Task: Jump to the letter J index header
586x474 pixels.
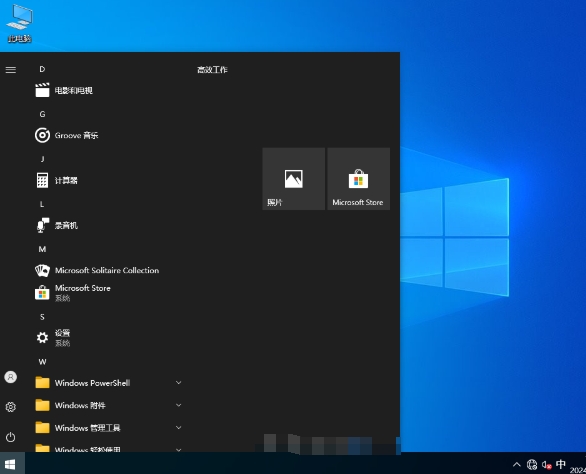Action: (42, 159)
